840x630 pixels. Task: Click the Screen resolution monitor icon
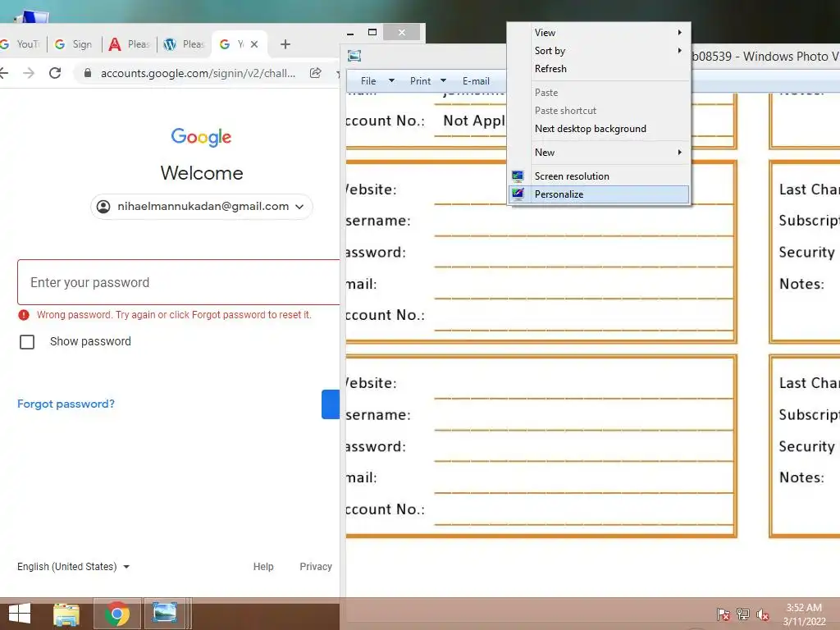(518, 176)
